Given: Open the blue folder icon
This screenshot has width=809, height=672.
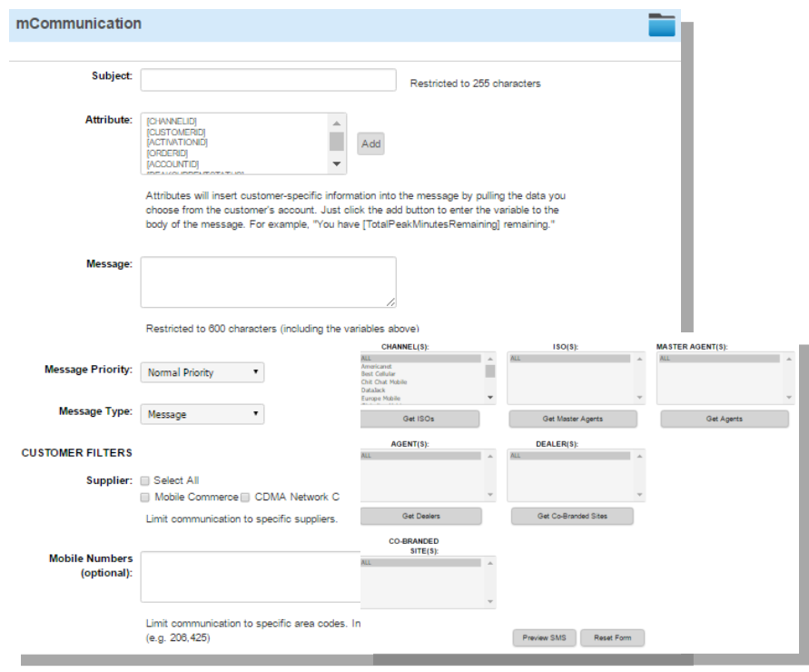Looking at the screenshot, I should (661, 25).
